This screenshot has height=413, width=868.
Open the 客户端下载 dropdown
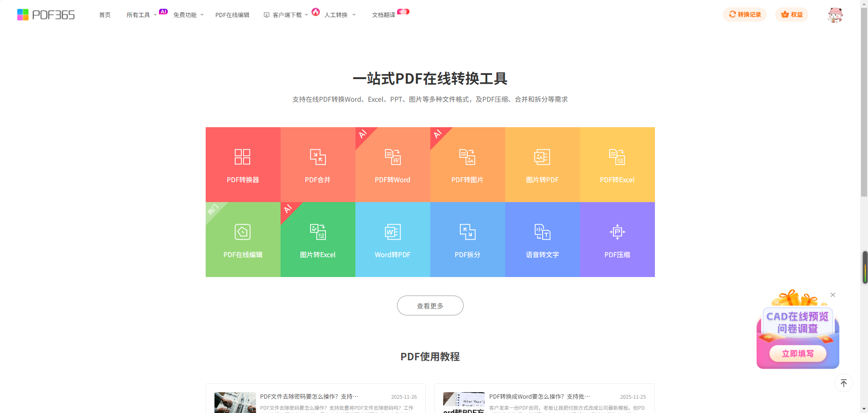click(x=286, y=15)
